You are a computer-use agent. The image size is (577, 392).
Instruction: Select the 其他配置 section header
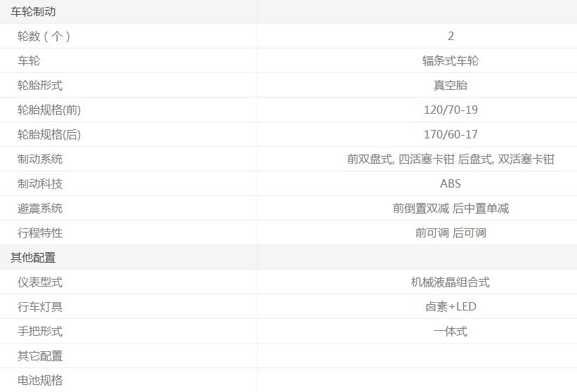(x=33, y=257)
